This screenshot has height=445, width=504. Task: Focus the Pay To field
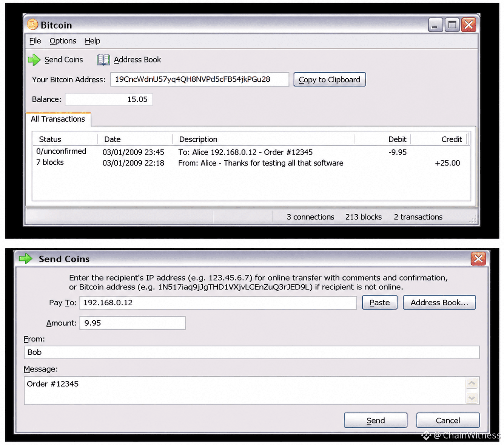[218, 303]
